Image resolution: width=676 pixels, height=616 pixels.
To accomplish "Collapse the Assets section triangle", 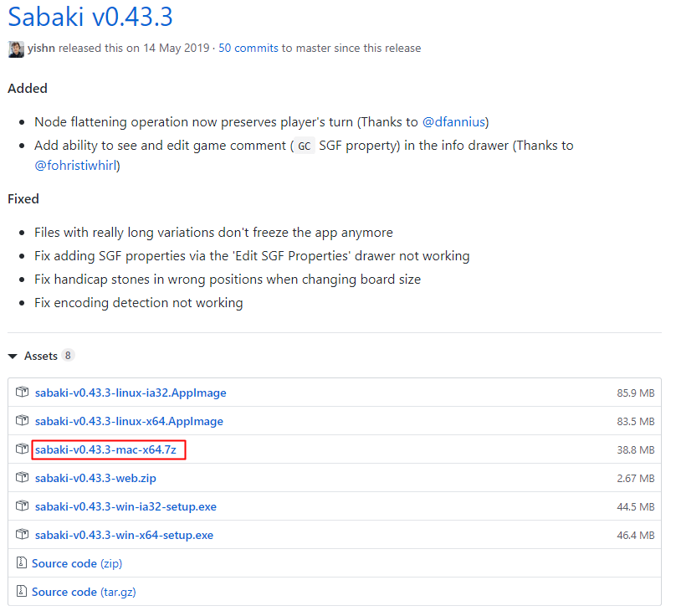I will pos(13,357).
